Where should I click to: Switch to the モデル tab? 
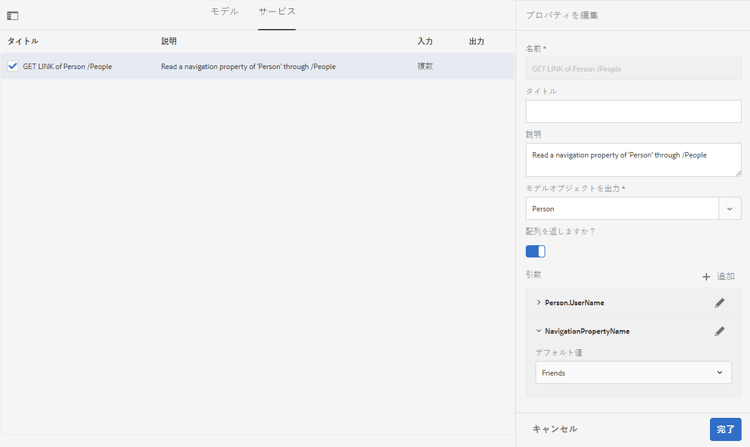point(224,11)
